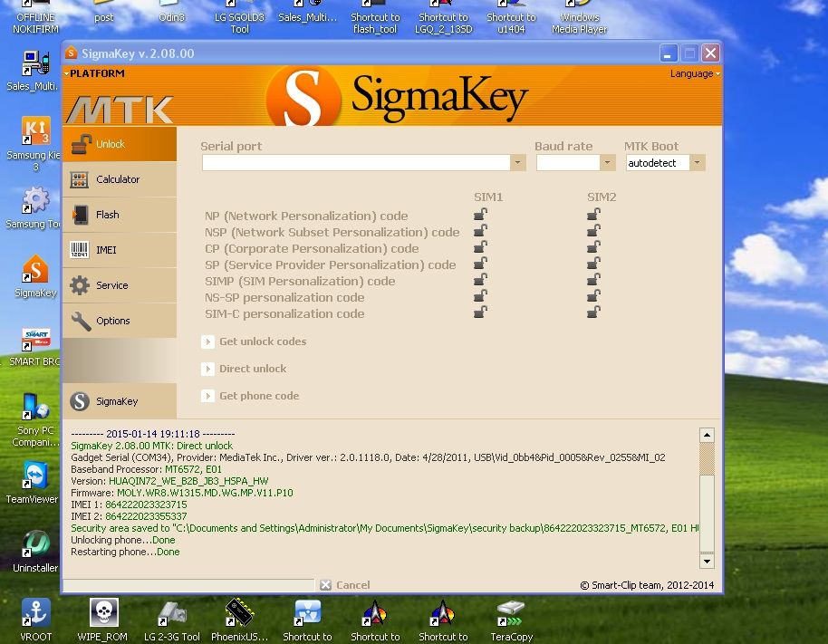Open the IMEI barcode icon
Image resolution: width=828 pixels, height=644 pixels.
click(81, 250)
